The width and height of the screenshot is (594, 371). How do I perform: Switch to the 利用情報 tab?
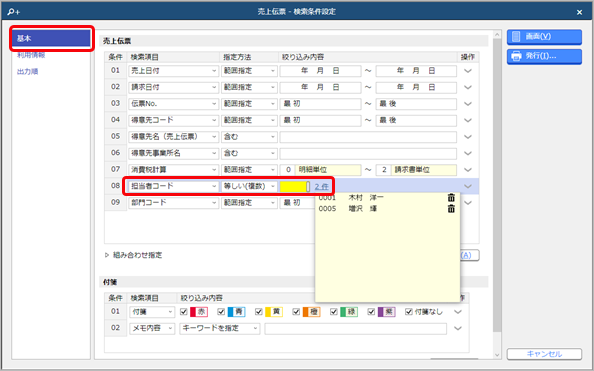click(31, 55)
